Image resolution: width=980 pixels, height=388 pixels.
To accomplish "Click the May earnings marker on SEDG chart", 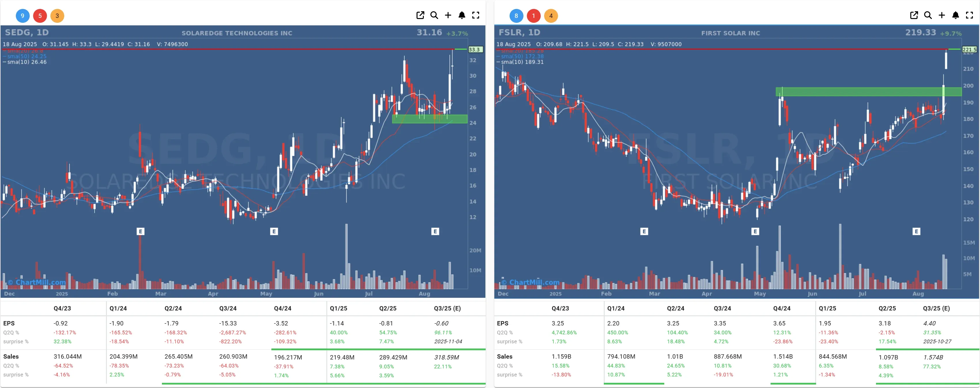I will pos(274,231).
